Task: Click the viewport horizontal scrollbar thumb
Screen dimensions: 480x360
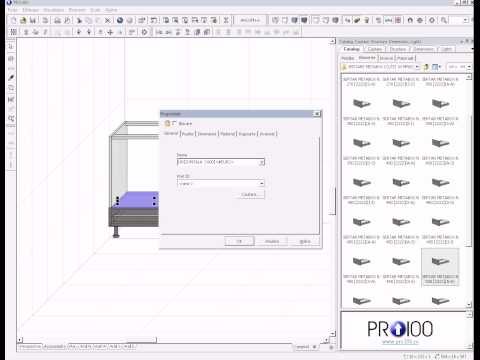Action: [x=141, y=340]
